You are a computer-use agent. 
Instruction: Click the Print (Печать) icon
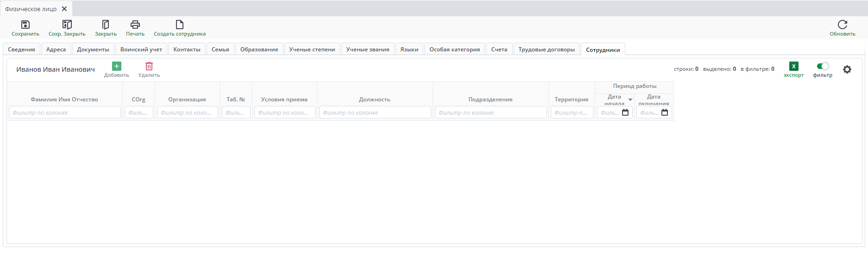click(135, 25)
